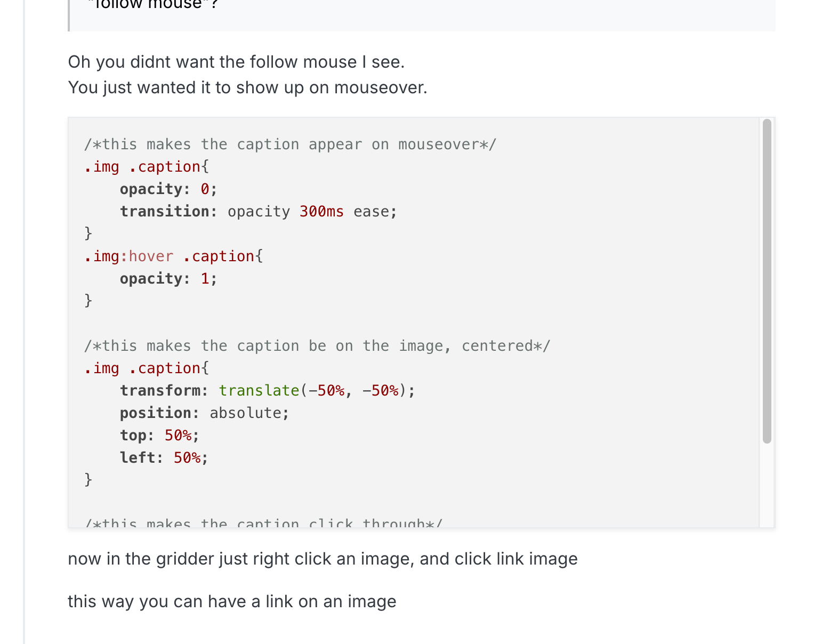The image size is (822, 644).
Task: Click the "opacity: 1;" code line
Action: [168, 279]
